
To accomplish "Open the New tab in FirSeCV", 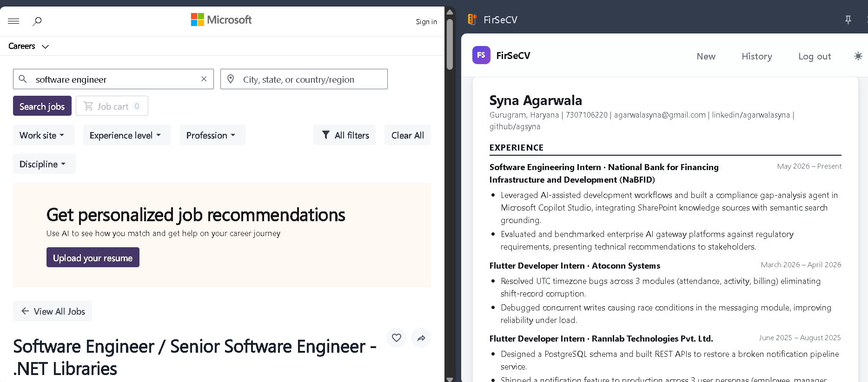I will 706,56.
